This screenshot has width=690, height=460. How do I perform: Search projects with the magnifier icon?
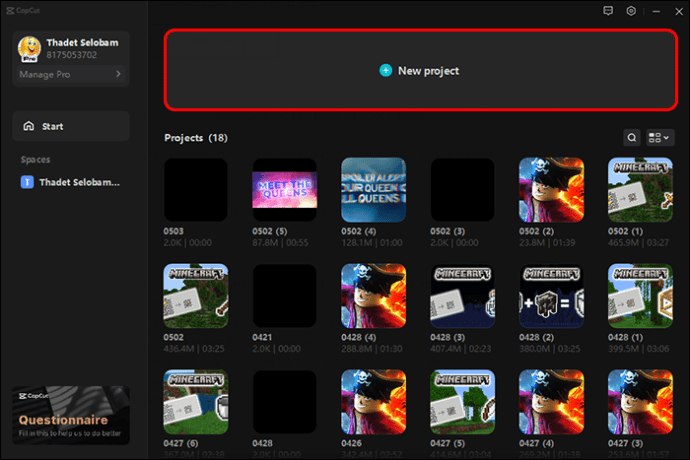tap(631, 138)
